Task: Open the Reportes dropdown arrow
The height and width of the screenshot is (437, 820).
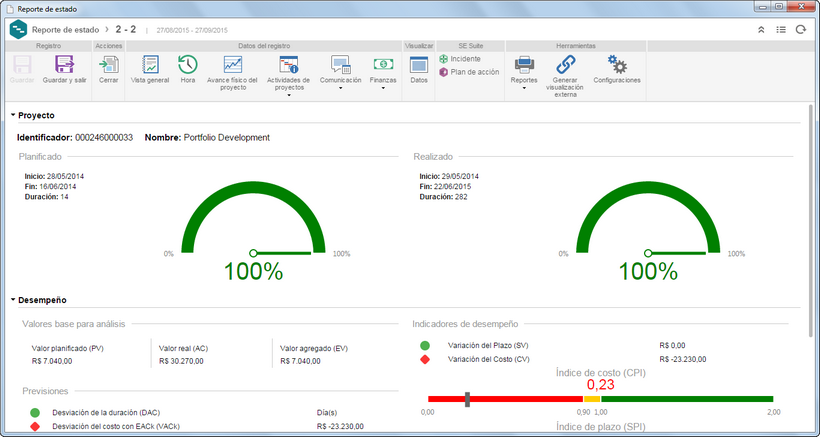Action: point(524,88)
